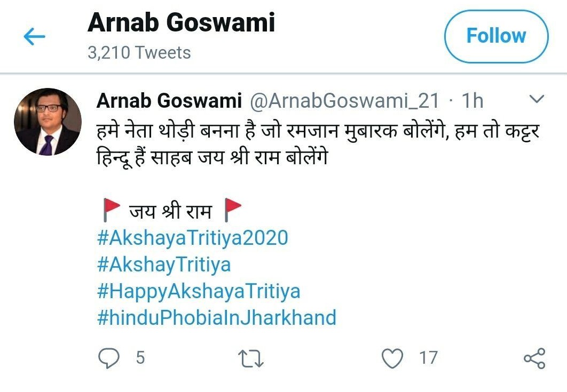Open the profile picture of the tweet author
The image size is (567, 392).
pos(48,122)
